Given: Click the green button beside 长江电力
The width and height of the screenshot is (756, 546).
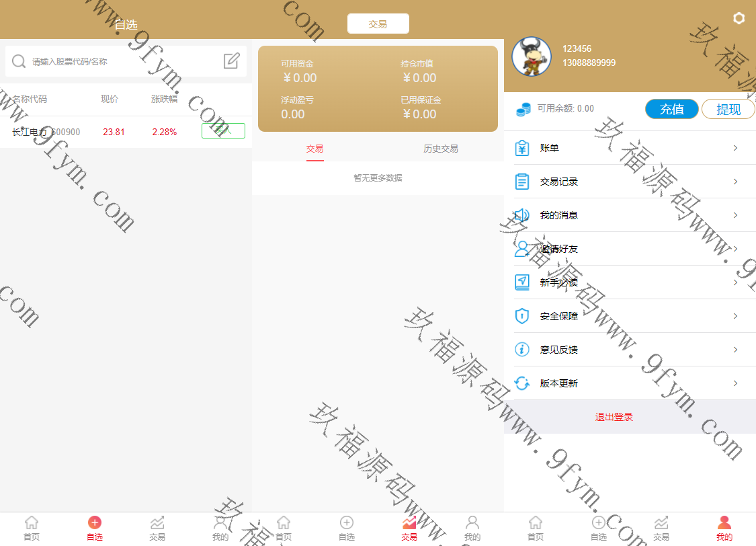Looking at the screenshot, I should [223, 131].
